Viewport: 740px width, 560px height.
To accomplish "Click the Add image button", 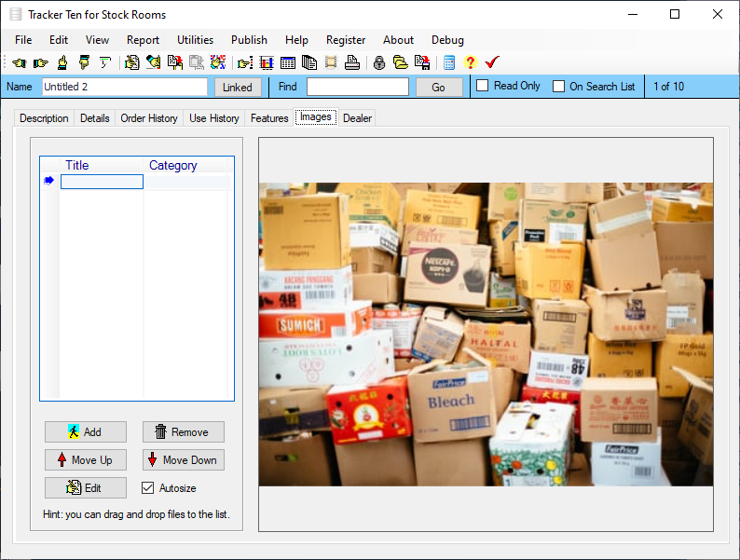I will (x=86, y=431).
